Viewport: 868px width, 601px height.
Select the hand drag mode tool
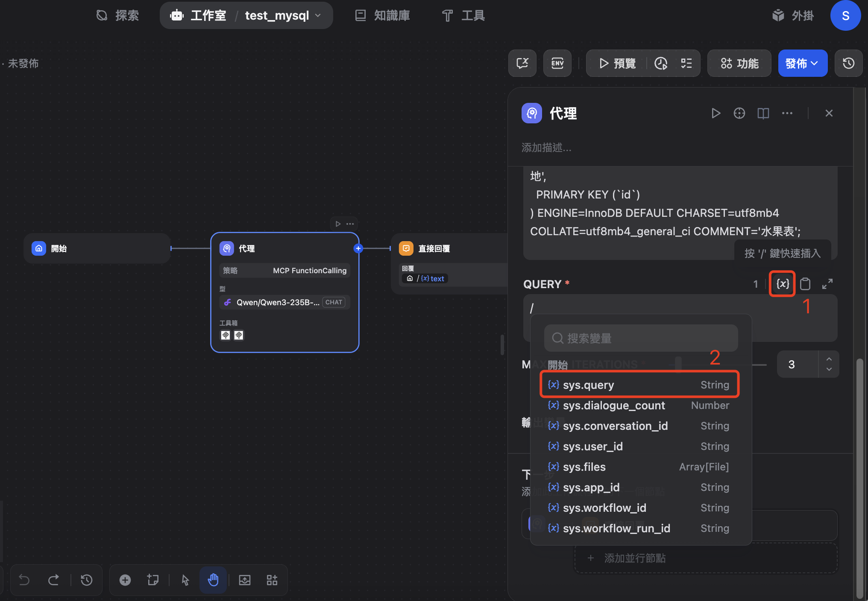tap(213, 580)
